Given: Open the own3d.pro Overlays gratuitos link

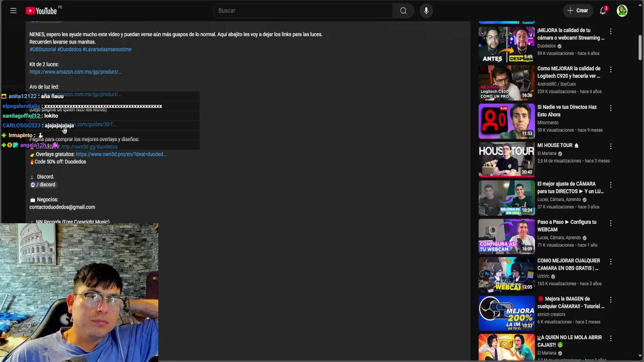Looking at the screenshot, I should 121,154.
